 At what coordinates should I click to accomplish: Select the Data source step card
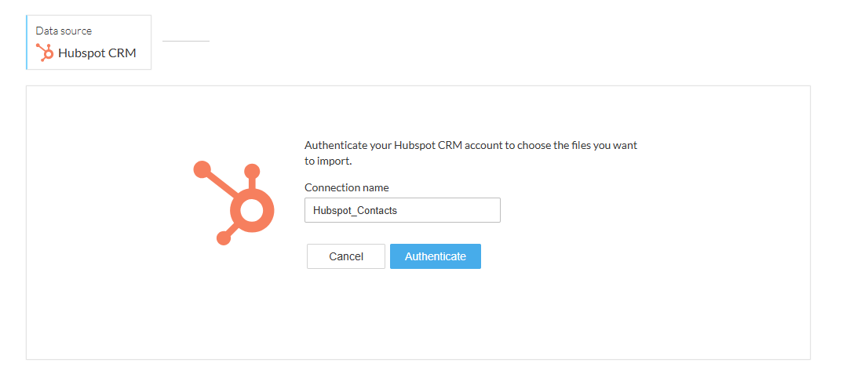pos(89,42)
